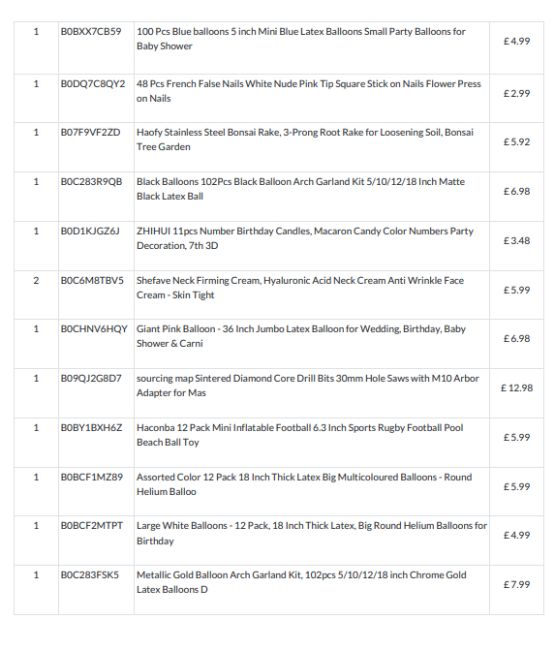Click the £3.48 price for Birthday Candles
Image resolution: width=555 pixels, height=650 pixels.
(x=516, y=240)
